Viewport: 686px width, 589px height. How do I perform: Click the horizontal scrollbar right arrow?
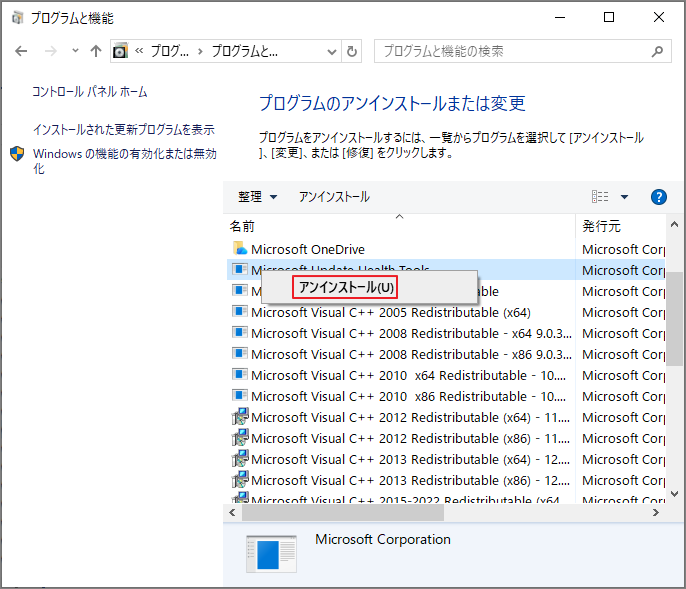[x=656, y=512]
